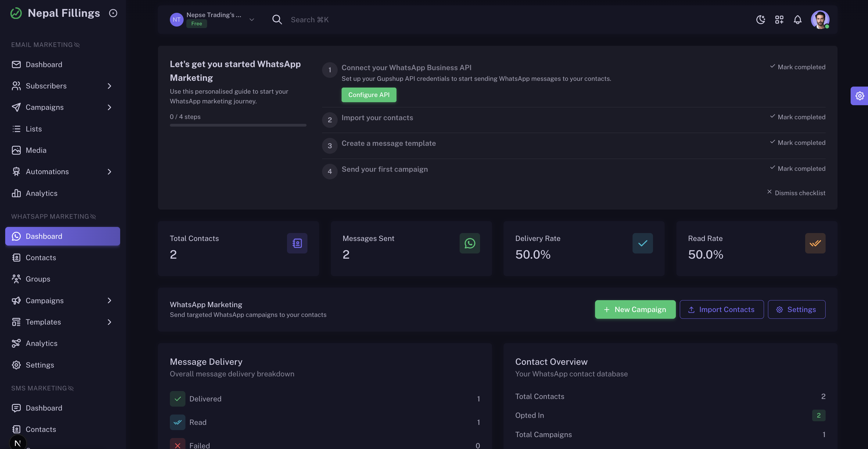Expand the Templates sidebar section

[x=109, y=322]
